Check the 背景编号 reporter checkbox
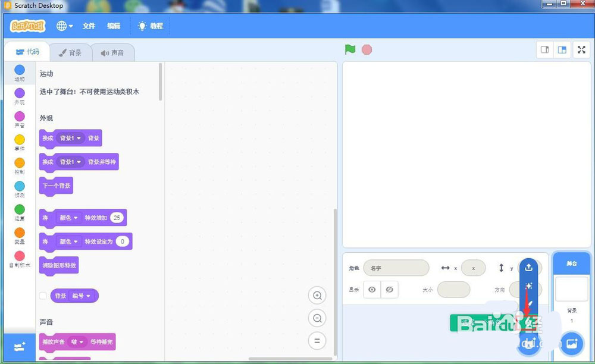The height and width of the screenshot is (364, 595). click(x=42, y=296)
